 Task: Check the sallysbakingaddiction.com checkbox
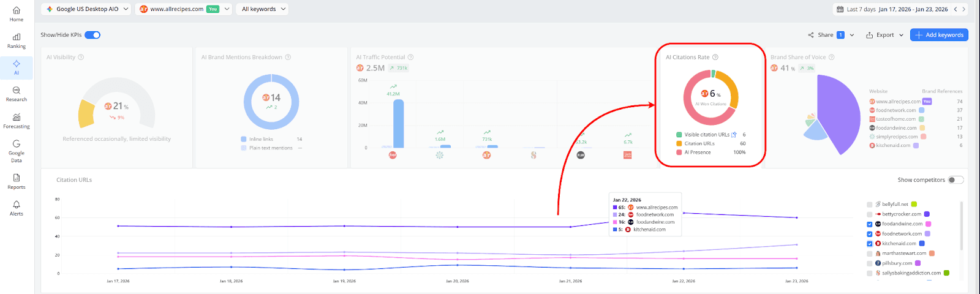[x=870, y=273]
